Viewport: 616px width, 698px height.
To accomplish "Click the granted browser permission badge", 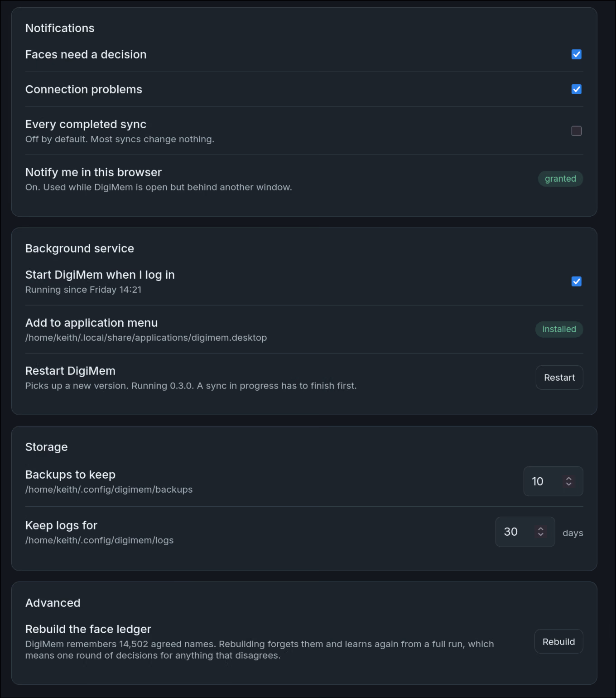I will pos(560,179).
